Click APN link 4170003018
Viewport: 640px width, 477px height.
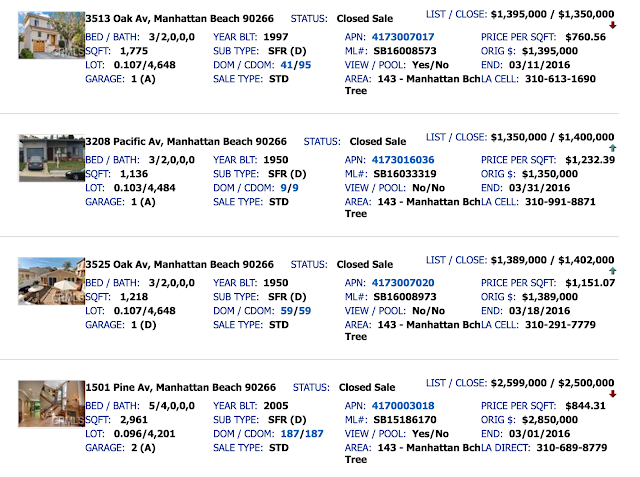coord(403,406)
